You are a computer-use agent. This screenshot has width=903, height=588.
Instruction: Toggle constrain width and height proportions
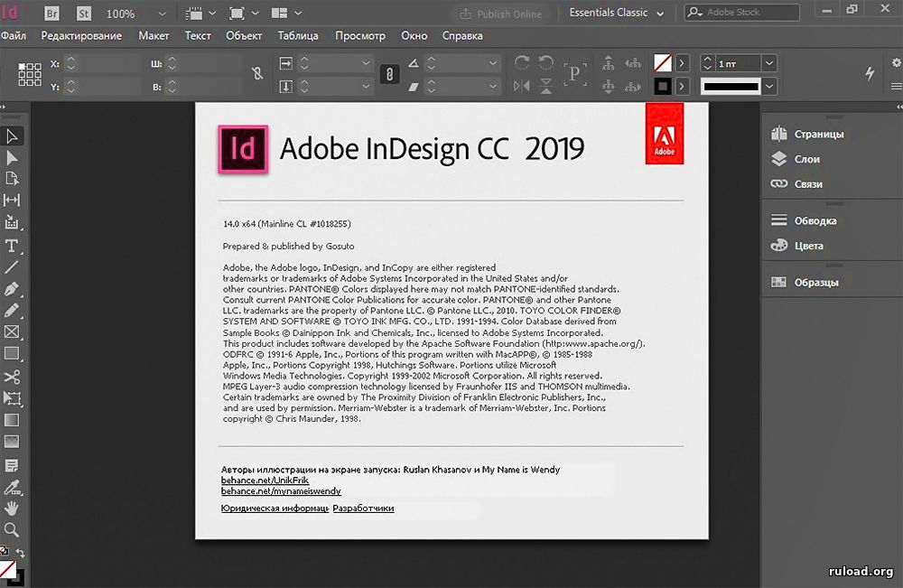(x=257, y=74)
